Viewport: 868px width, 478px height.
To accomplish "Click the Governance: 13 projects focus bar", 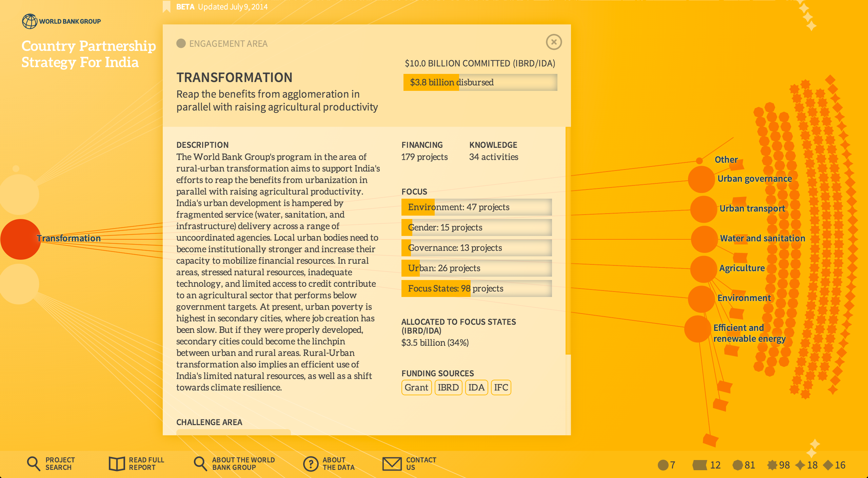I will pos(476,248).
